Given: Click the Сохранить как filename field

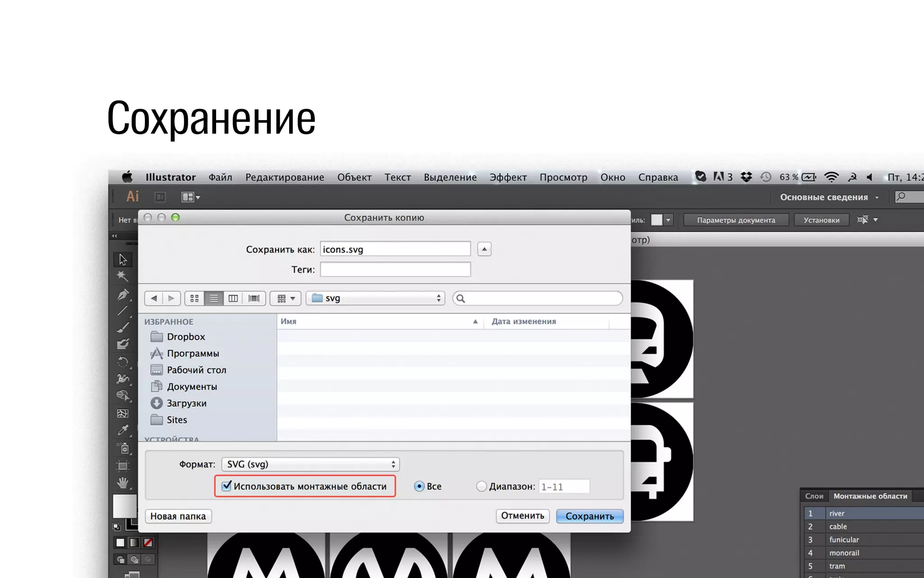Looking at the screenshot, I should coord(395,249).
